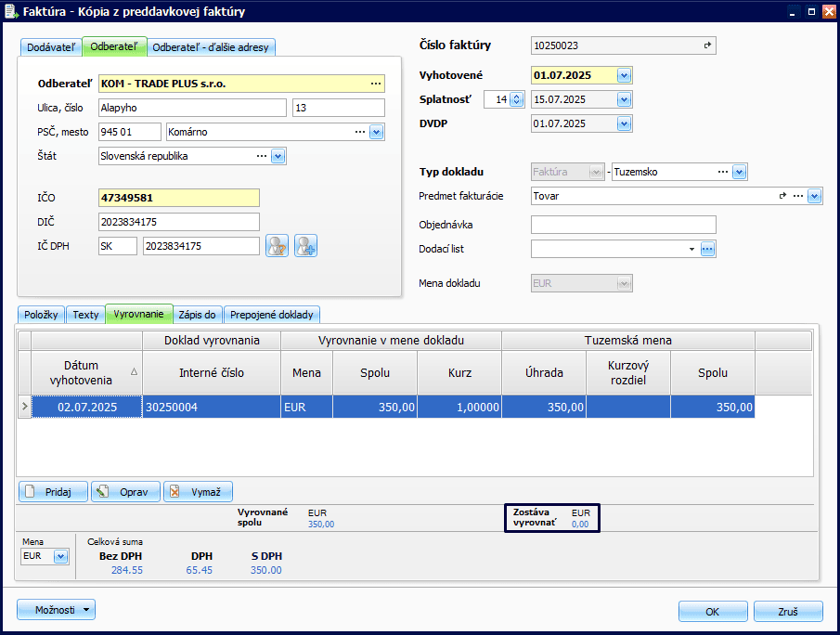Click the ellipsis in the Komárno city field
The height and width of the screenshot is (635, 840).
[359, 132]
